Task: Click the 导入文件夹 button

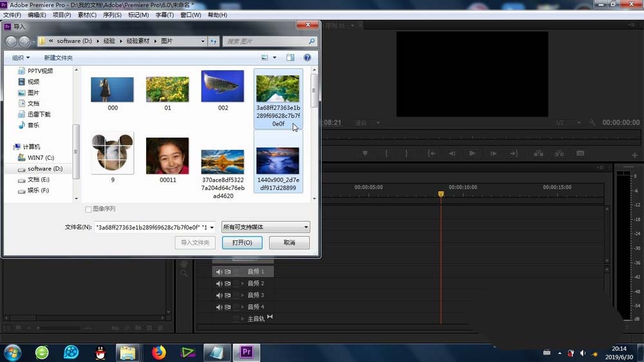Action: (195, 242)
